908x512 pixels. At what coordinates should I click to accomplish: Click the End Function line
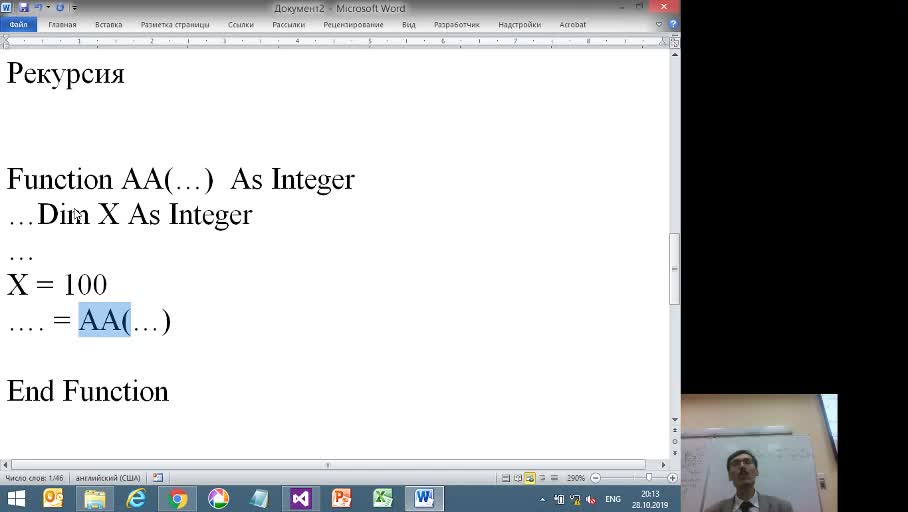(x=87, y=391)
